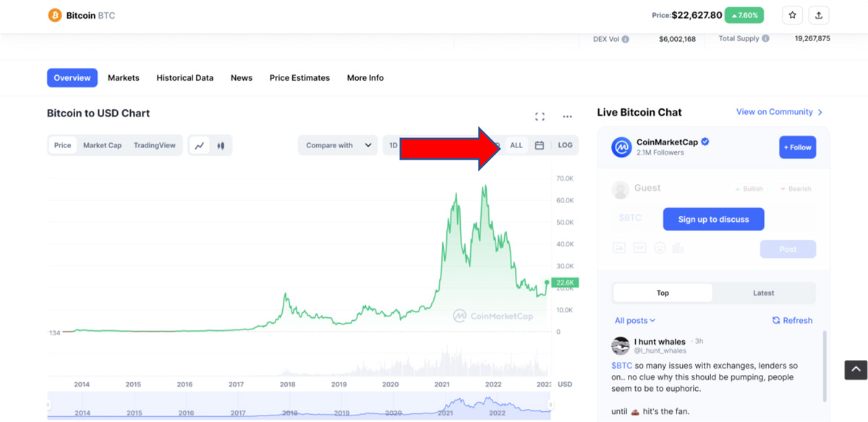The width and height of the screenshot is (868, 422).
Task: Open fullscreen chart view
Action: click(x=540, y=116)
